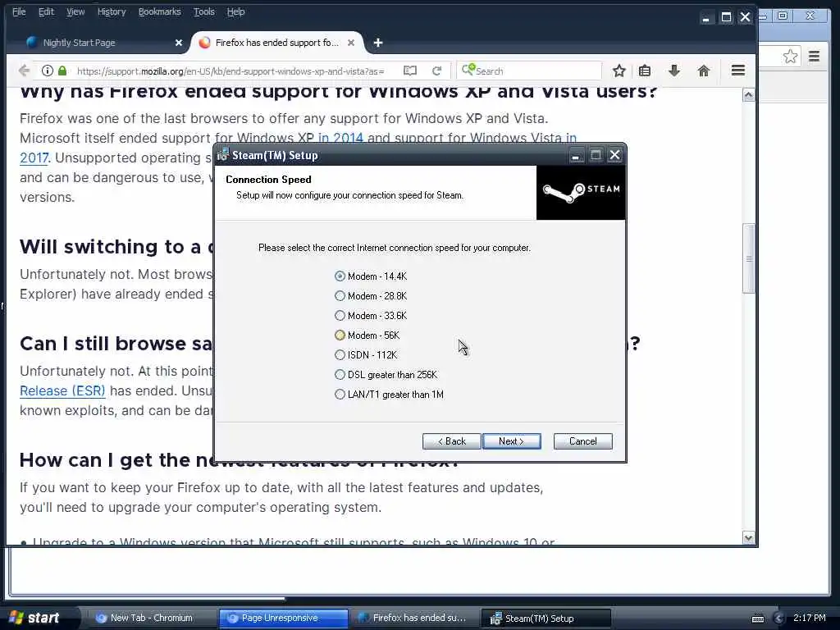Click the Firefox home icon

pyautogui.click(x=703, y=71)
